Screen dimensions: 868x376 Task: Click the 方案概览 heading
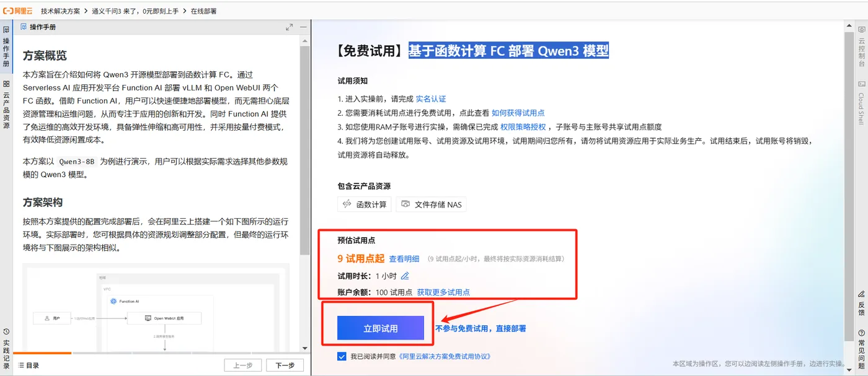pyautogui.click(x=45, y=56)
